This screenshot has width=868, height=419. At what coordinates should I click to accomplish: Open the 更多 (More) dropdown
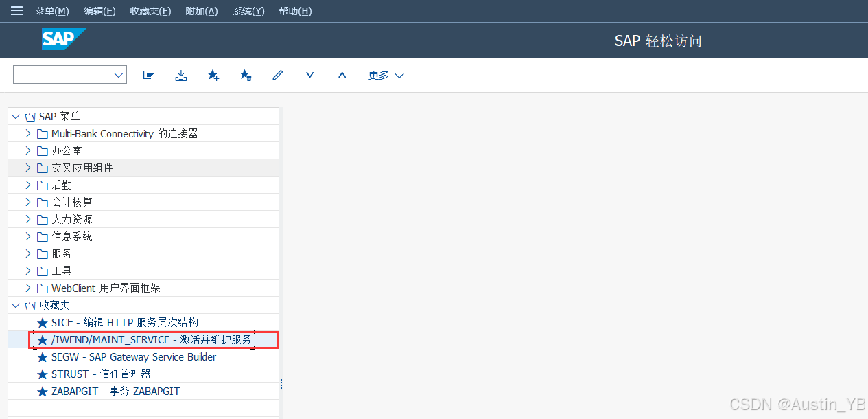click(386, 76)
